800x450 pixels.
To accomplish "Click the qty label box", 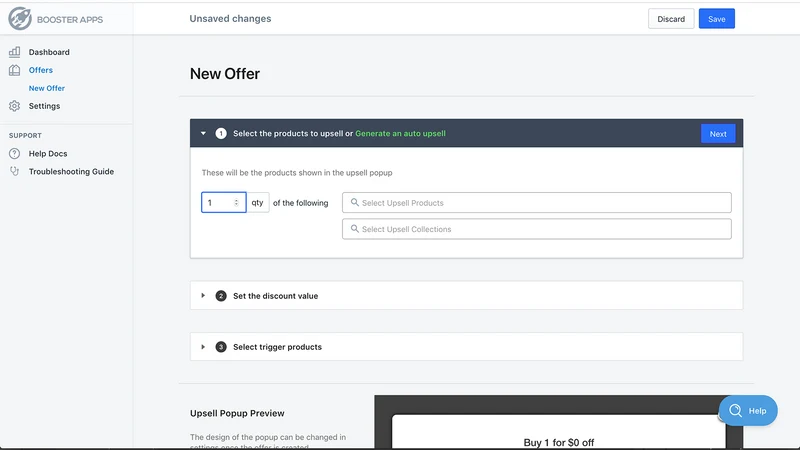I will pos(258,203).
